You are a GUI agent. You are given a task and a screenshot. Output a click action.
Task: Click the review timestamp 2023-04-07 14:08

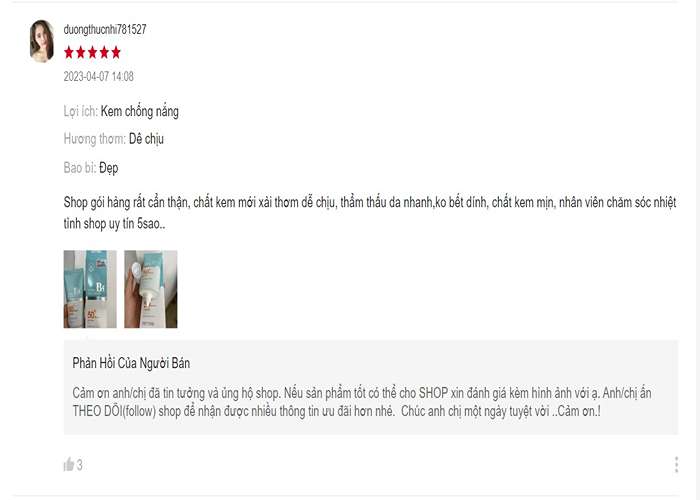(x=99, y=76)
